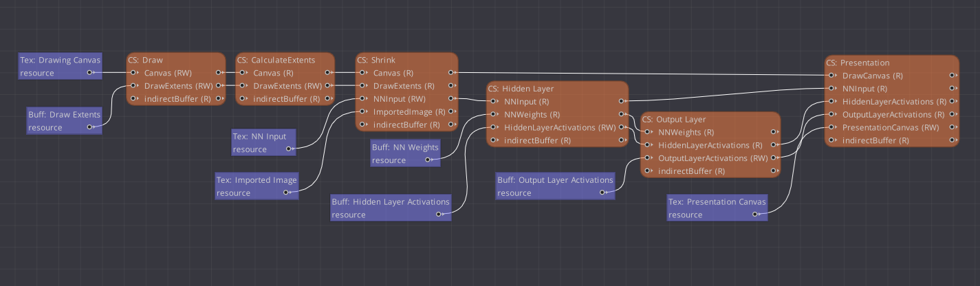Click the Canvas (RW) output pin on Draw node

219,72
